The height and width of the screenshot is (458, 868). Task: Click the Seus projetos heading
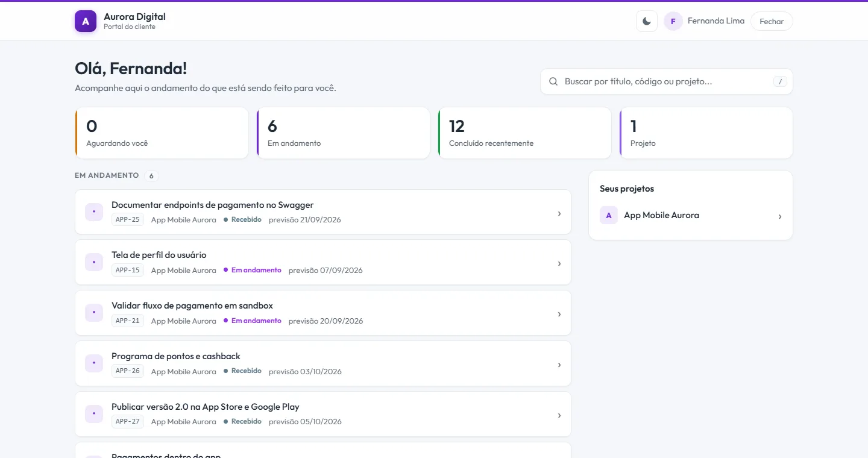tap(627, 189)
